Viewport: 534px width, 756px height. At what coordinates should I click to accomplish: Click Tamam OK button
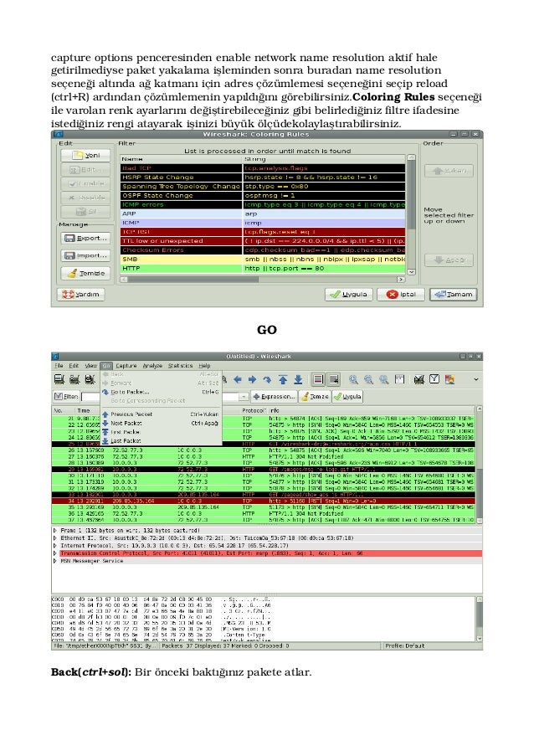click(453, 294)
